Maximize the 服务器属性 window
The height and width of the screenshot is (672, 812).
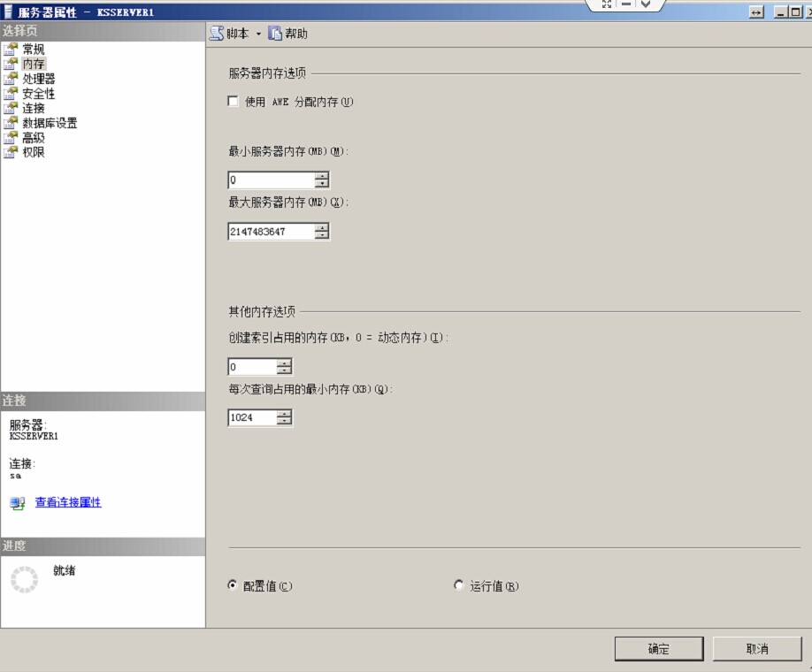tap(795, 11)
